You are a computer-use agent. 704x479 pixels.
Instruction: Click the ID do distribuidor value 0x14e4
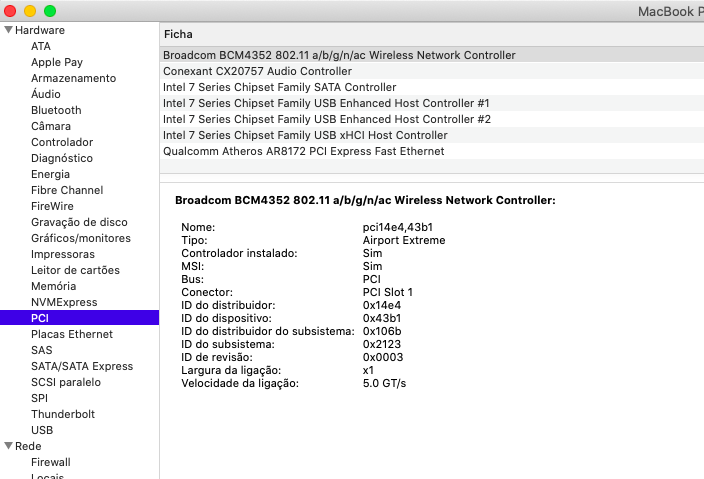[382, 305]
